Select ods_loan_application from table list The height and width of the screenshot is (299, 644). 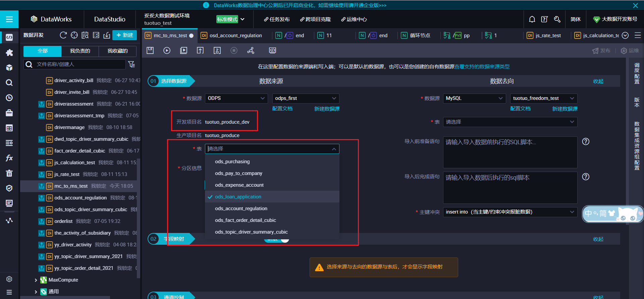pos(272,197)
